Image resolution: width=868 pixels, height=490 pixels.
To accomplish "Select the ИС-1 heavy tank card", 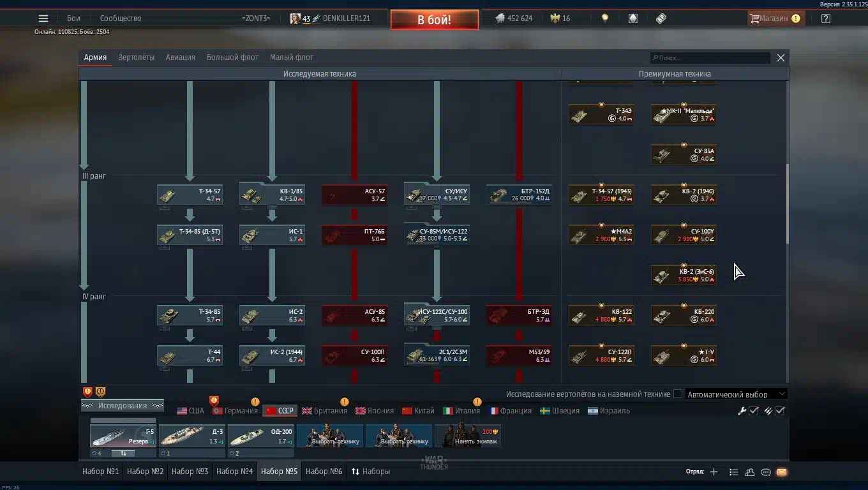I will click(272, 235).
